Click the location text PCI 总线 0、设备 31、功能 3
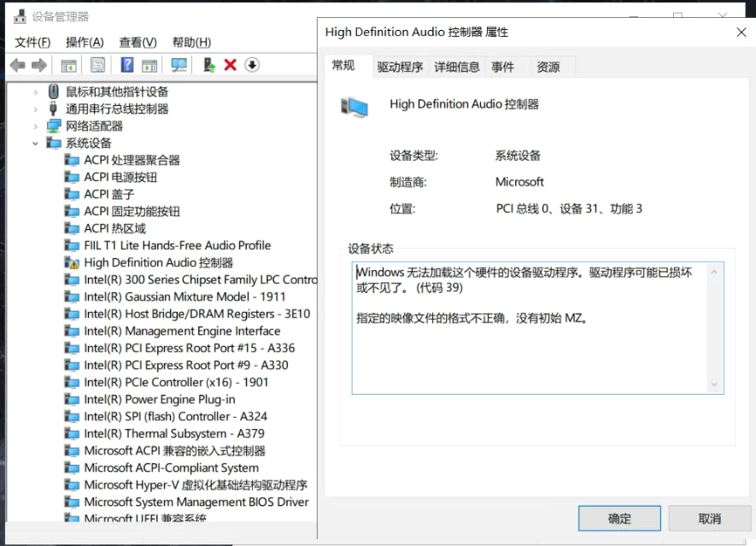The height and width of the screenshot is (546, 756). [569, 208]
